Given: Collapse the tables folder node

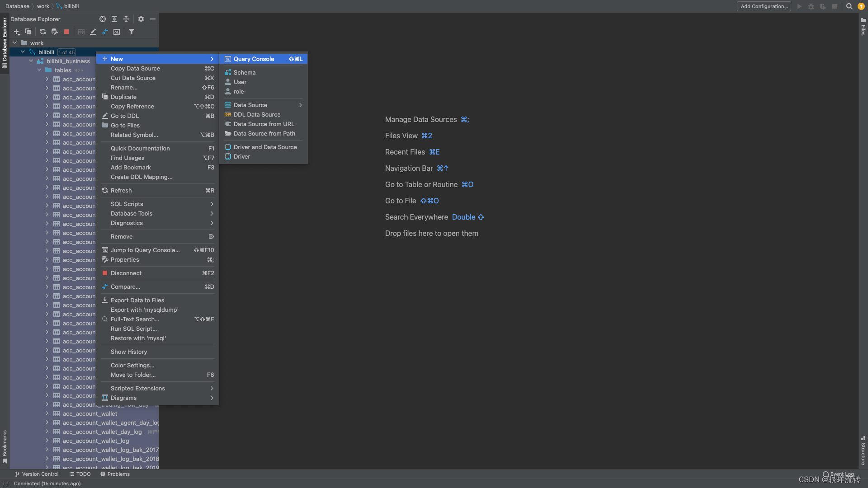Looking at the screenshot, I should click(39, 70).
